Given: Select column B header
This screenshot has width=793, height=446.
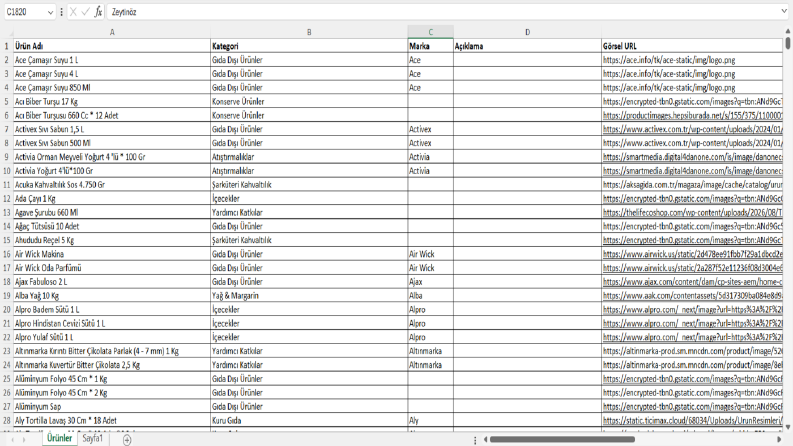Looking at the screenshot, I should [309, 32].
